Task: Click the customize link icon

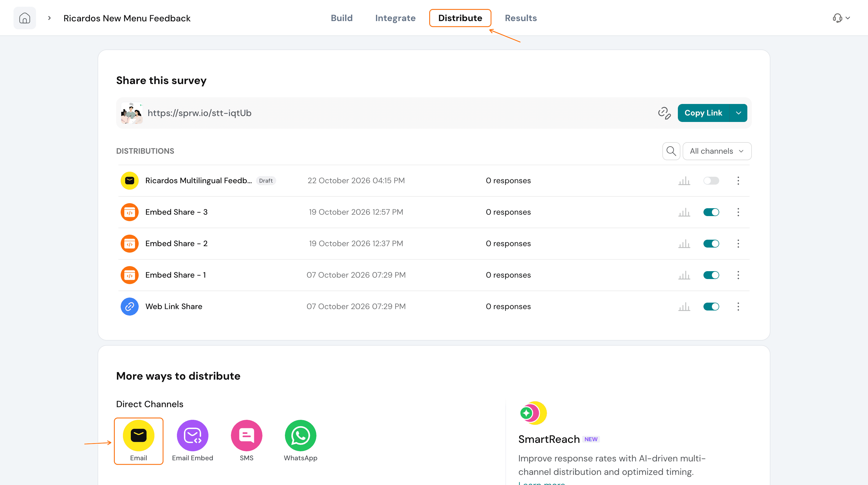Action: (x=664, y=113)
